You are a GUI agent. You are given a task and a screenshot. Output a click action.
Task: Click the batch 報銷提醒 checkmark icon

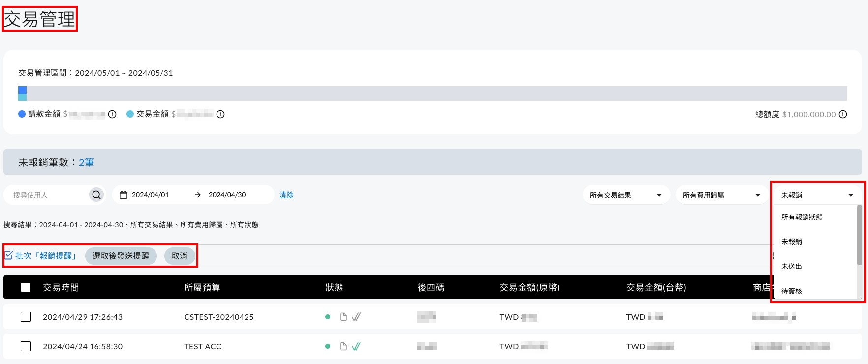[x=9, y=255]
